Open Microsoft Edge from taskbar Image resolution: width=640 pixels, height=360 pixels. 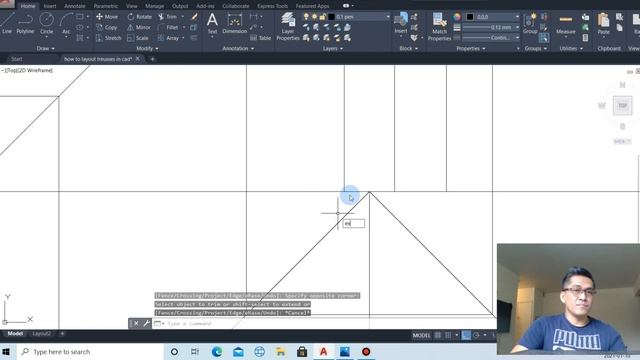[x=217, y=352]
